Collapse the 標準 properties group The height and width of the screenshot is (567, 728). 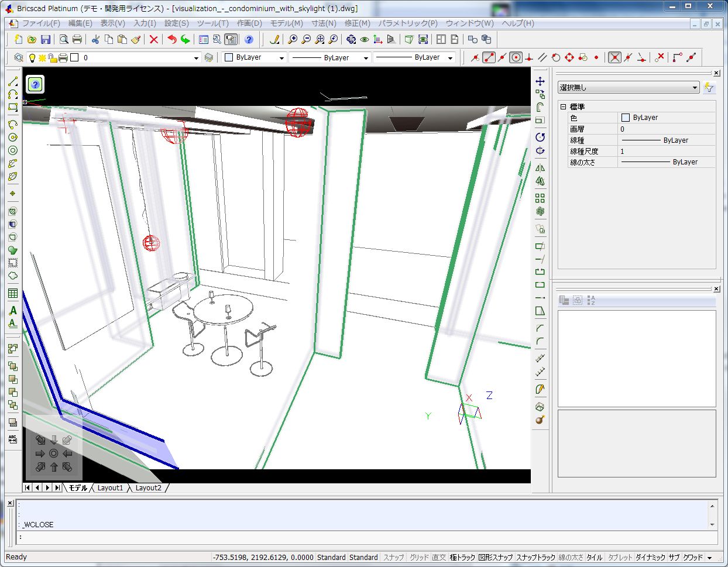tap(563, 107)
